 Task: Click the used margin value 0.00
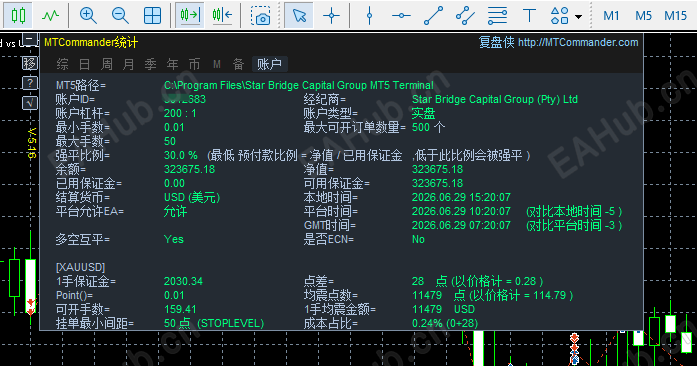point(174,183)
